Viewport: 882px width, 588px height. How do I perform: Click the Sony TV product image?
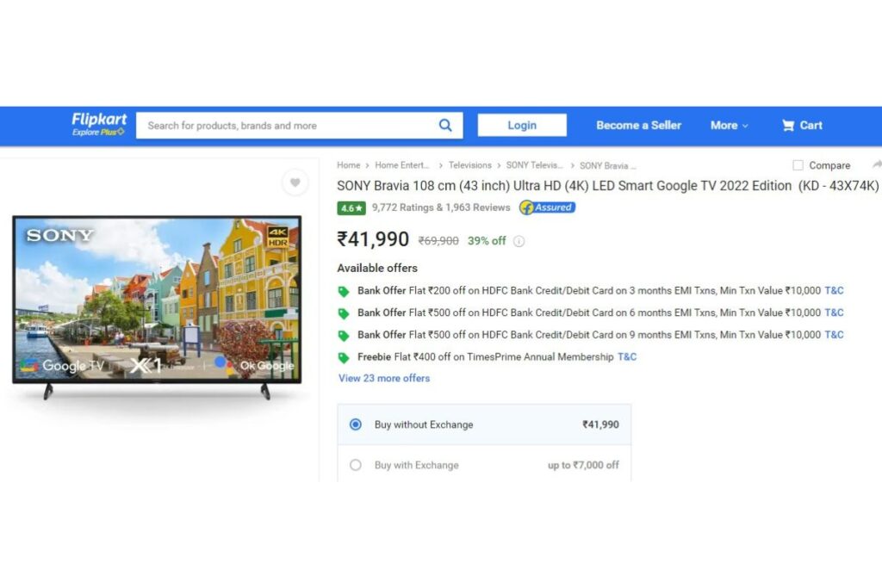157,306
